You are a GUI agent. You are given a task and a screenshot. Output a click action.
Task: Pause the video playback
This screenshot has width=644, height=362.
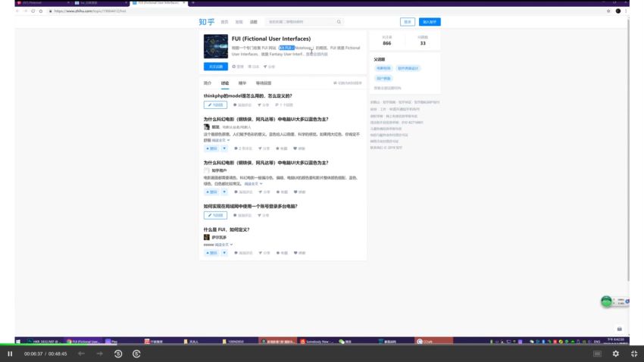coord(10,354)
